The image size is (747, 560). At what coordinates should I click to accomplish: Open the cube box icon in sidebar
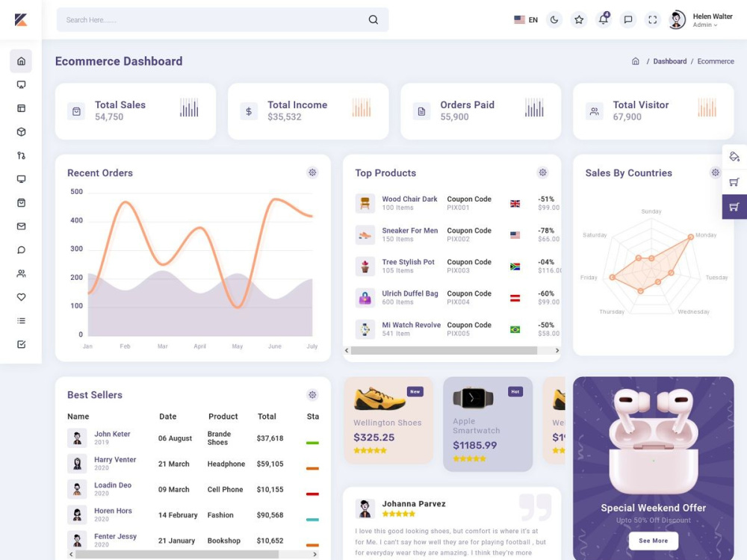pos(21,132)
